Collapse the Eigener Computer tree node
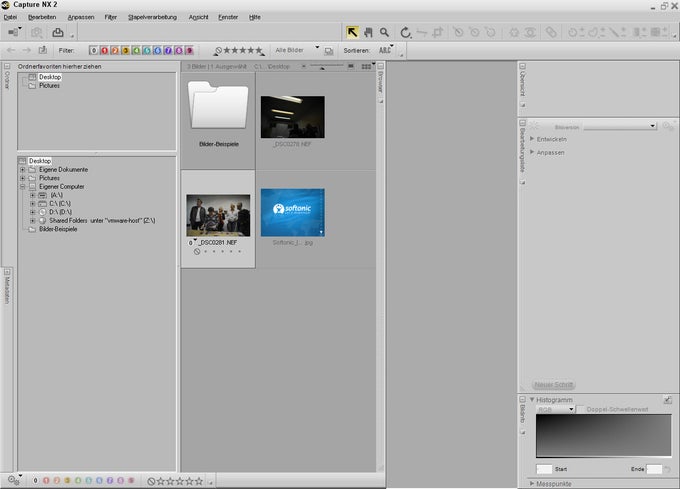 coord(23,186)
